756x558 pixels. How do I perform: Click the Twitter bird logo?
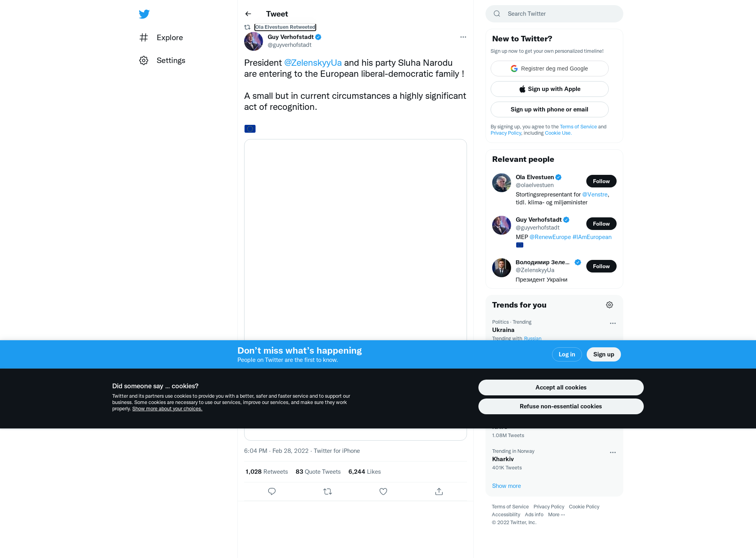144,14
